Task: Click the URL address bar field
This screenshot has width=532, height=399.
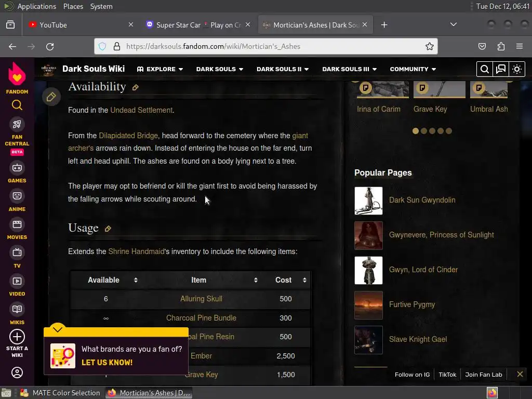Action: click(266, 46)
